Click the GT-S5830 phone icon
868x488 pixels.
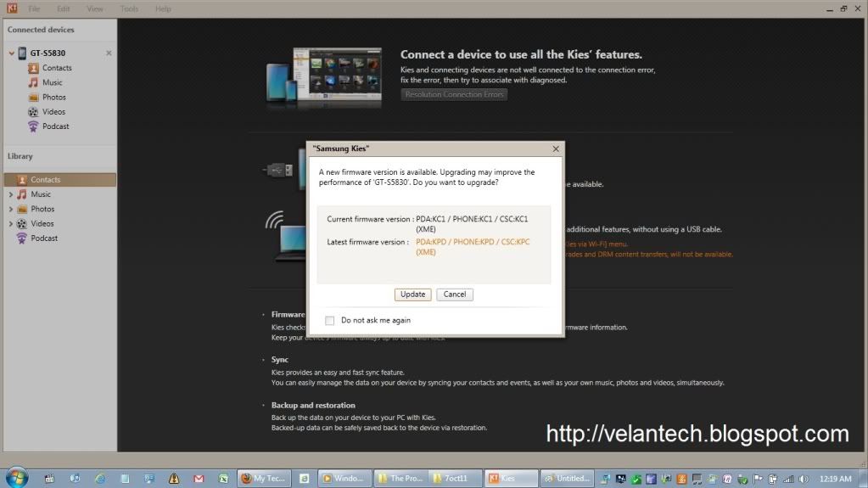click(x=22, y=53)
